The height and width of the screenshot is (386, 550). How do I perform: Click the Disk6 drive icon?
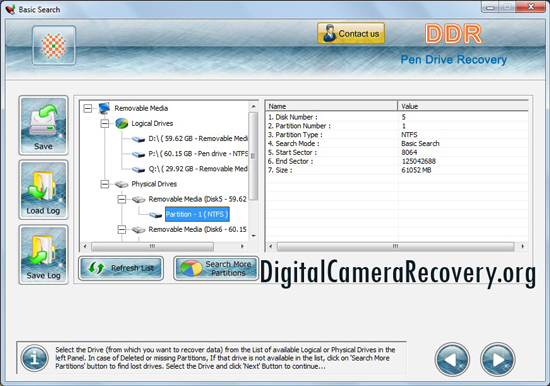pyautogui.click(x=139, y=230)
